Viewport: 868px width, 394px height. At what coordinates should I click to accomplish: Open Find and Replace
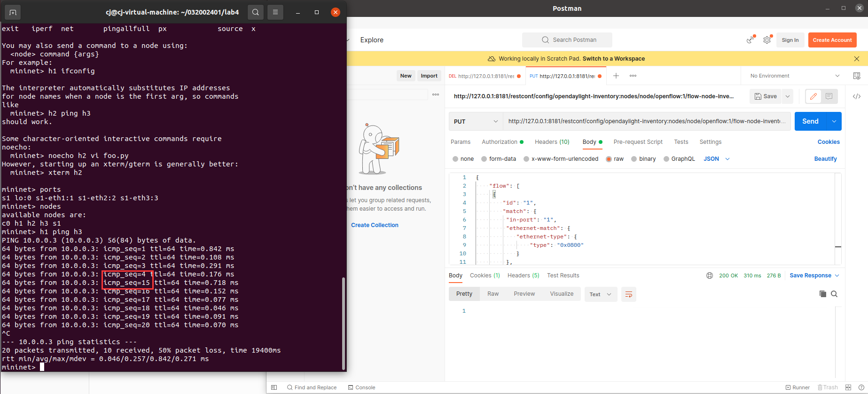312,387
